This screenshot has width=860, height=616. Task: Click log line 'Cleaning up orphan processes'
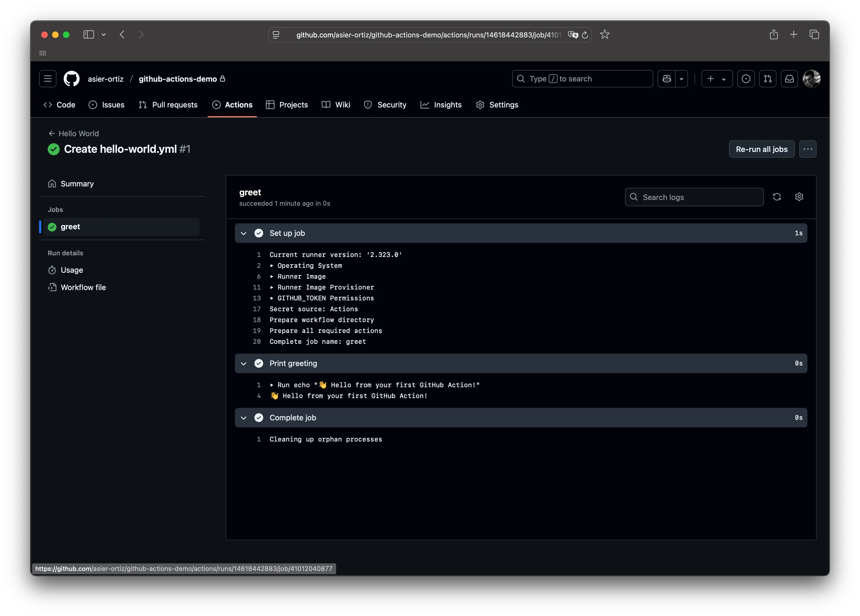click(x=326, y=439)
